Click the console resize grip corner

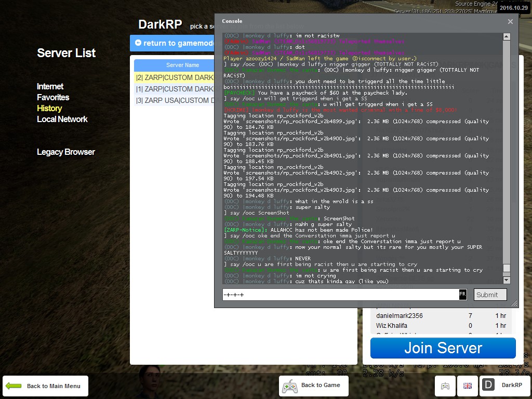(514, 303)
